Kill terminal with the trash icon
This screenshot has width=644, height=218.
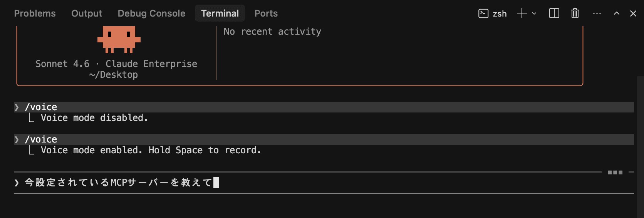(575, 13)
